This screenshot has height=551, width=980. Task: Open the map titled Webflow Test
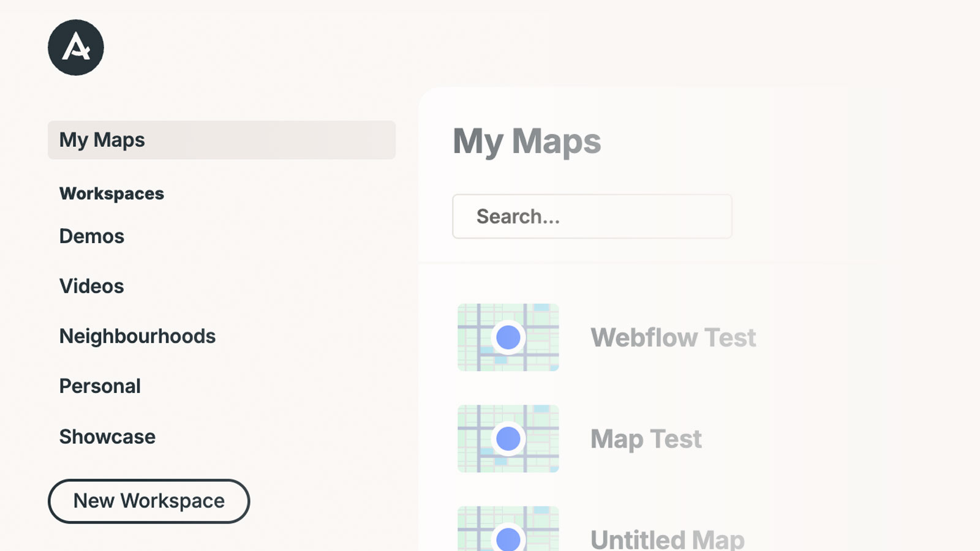673,337
